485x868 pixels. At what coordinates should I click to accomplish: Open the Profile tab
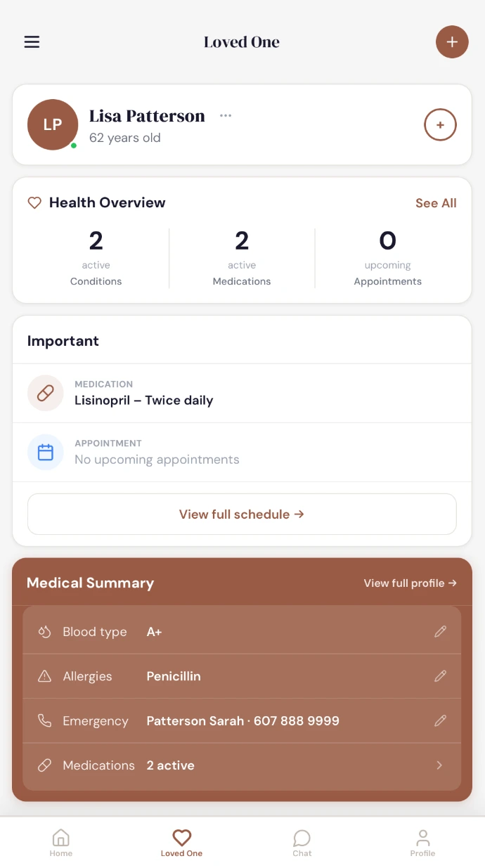point(422,843)
